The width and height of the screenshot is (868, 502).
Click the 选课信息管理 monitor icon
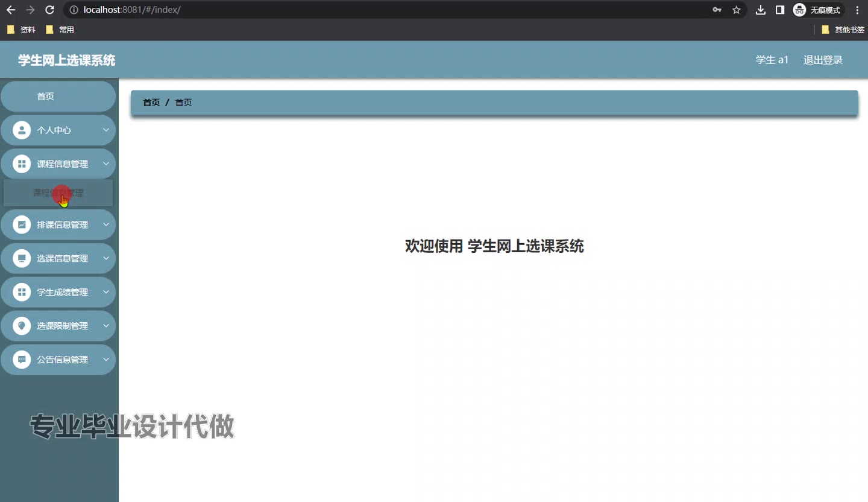(x=22, y=258)
